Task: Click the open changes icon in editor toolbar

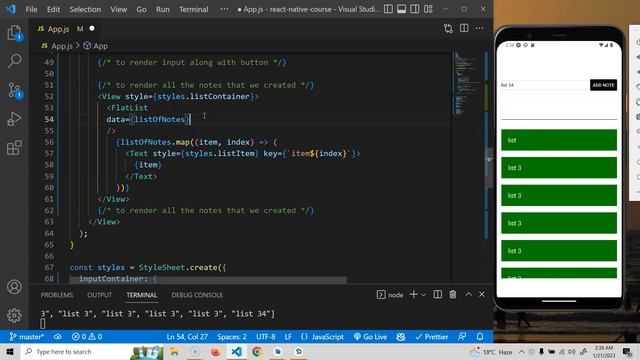Action: pyautogui.click(x=448, y=29)
